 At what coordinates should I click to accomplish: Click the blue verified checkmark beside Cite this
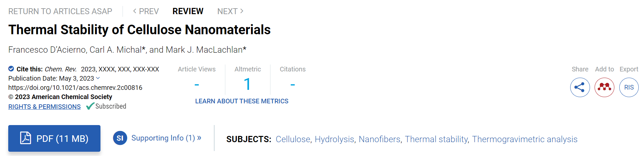(11, 69)
